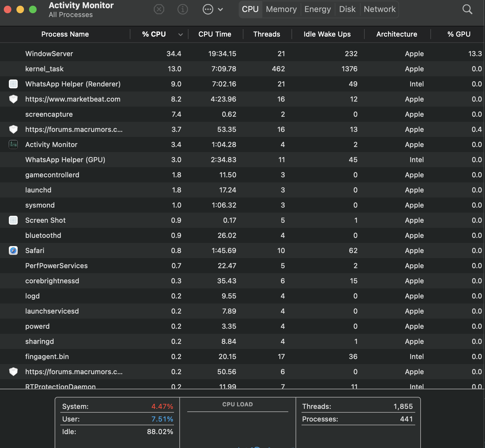Sort by Architecture column header
This screenshot has width=485, height=448.
tap(397, 34)
